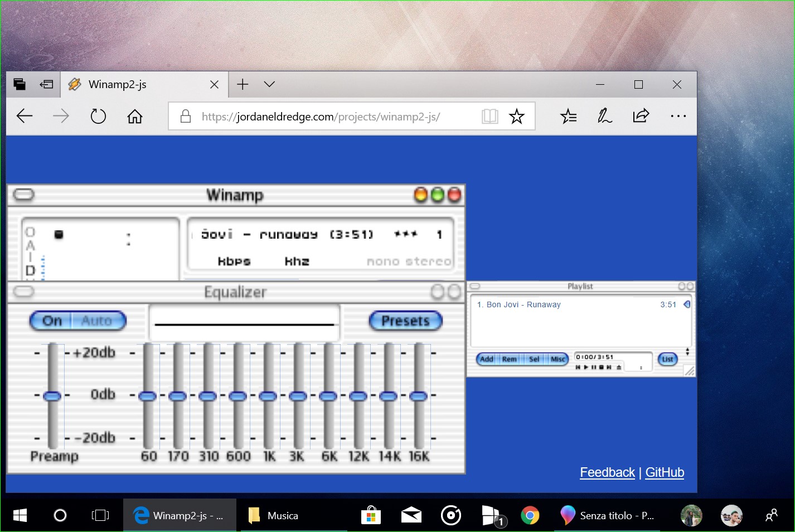This screenshot has width=795, height=532.
Task: Open the playlist Misc menu
Action: (558, 359)
